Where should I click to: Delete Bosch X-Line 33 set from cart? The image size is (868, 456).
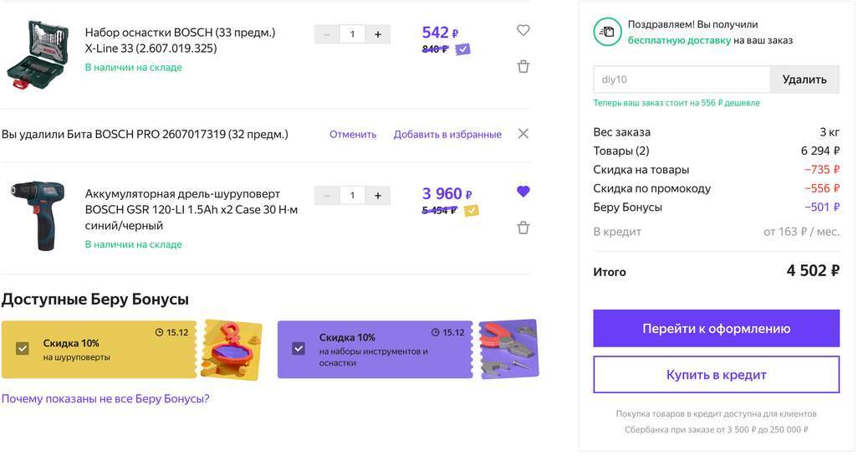(523, 67)
